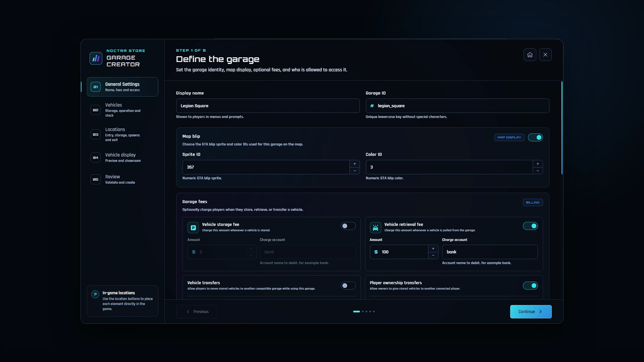This screenshot has height=362, width=644.
Task: Increase the Color ID value
Action: [538, 164]
